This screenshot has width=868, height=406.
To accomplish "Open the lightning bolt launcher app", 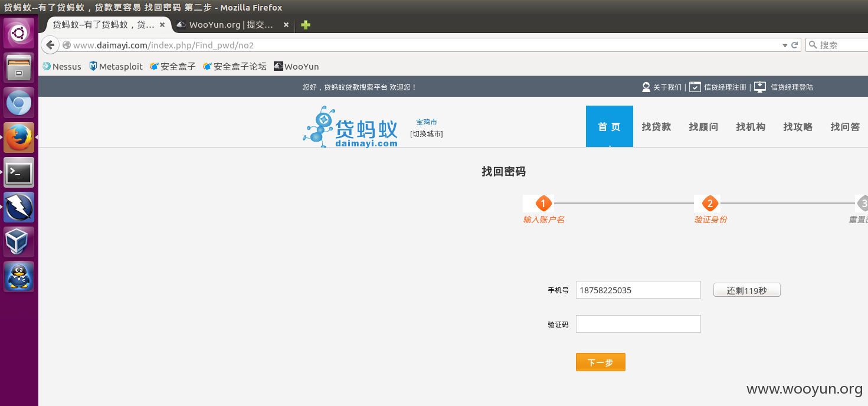I will click(19, 207).
